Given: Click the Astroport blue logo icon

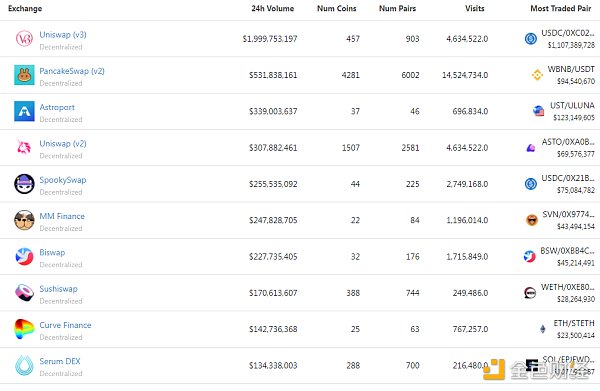Looking at the screenshot, I should click(x=24, y=111).
